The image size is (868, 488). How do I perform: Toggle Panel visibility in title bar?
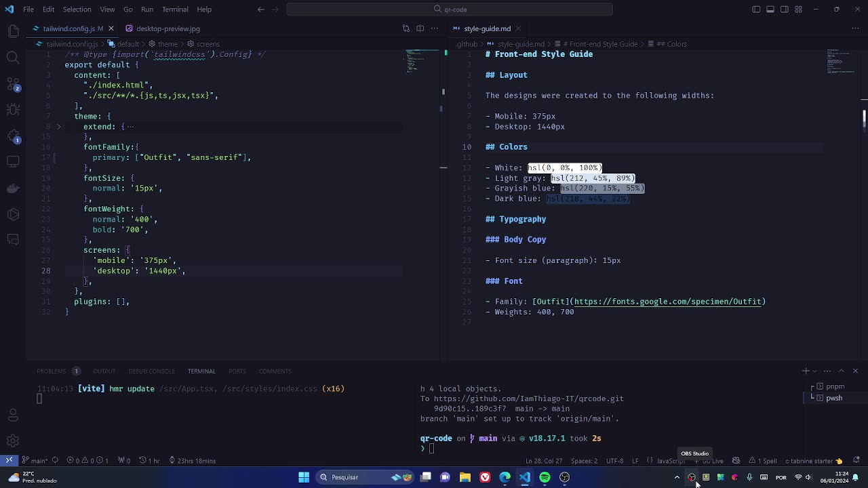click(x=770, y=9)
